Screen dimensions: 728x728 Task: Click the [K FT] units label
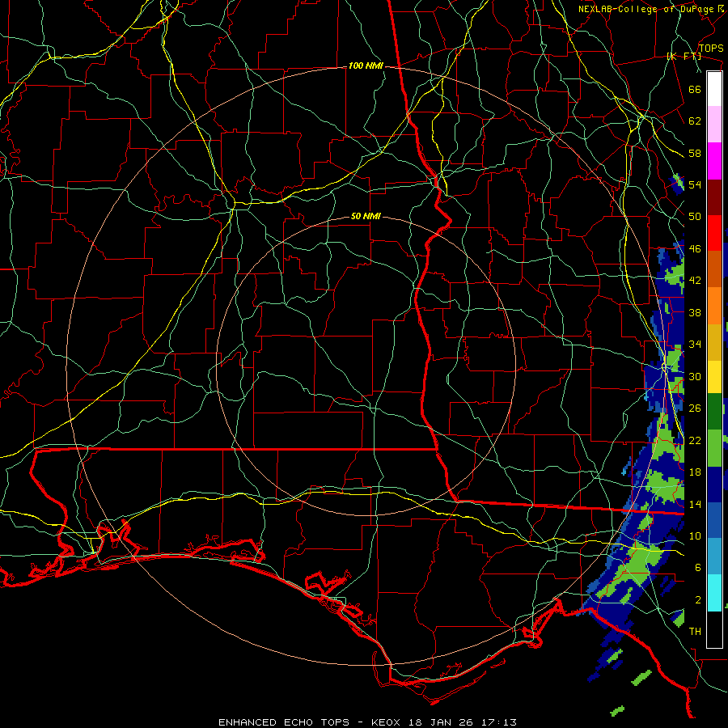click(x=684, y=56)
